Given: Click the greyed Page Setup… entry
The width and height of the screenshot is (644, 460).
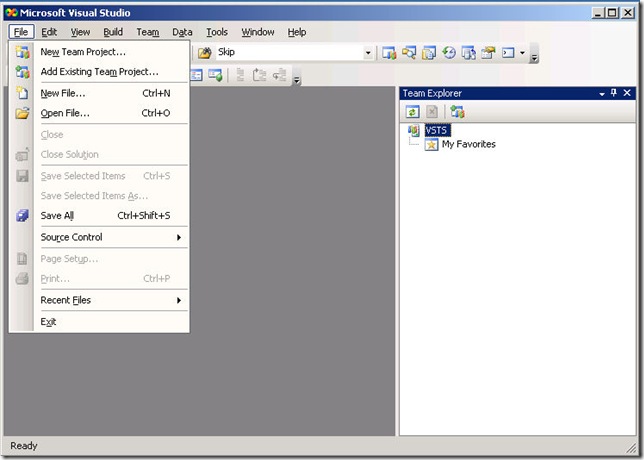Looking at the screenshot, I should [111, 259].
